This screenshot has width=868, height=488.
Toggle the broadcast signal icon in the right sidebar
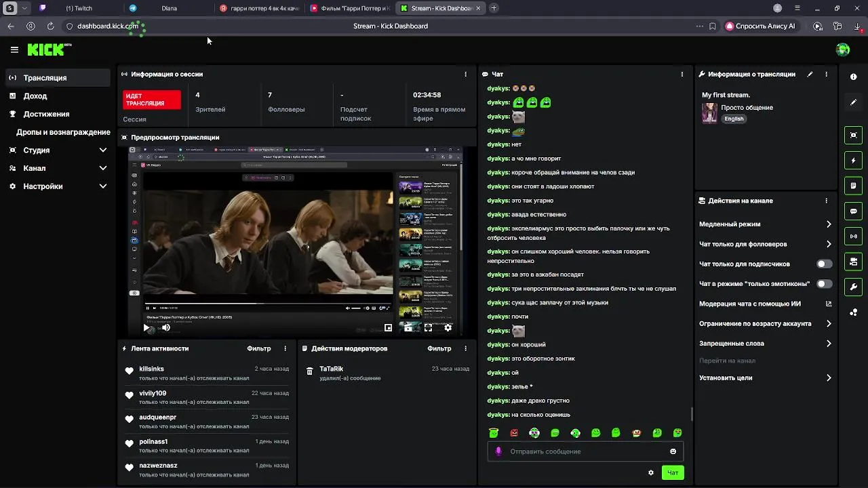tap(853, 237)
